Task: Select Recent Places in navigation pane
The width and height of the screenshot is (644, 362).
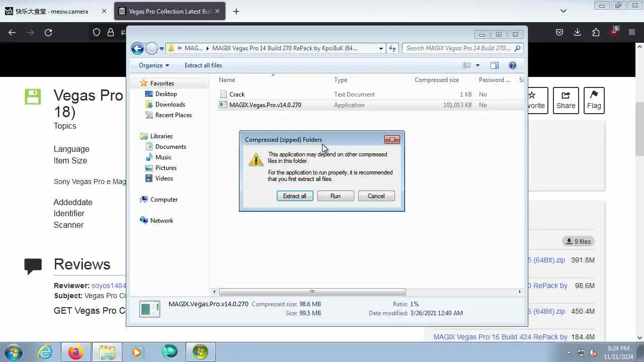Action: pyautogui.click(x=174, y=115)
